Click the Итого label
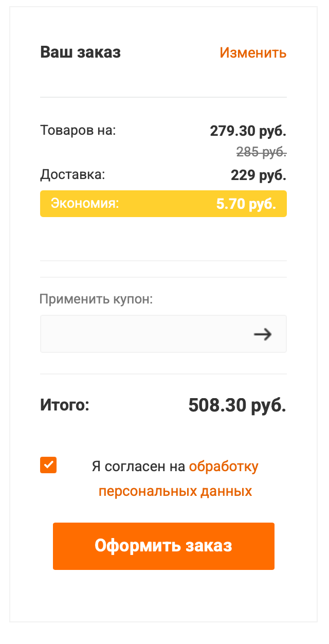 click(65, 405)
